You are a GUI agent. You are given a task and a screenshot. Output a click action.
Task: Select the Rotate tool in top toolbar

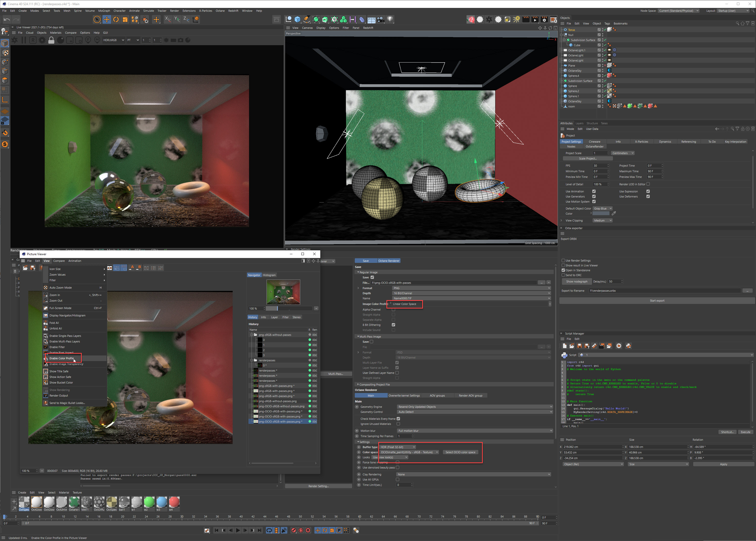coord(116,19)
